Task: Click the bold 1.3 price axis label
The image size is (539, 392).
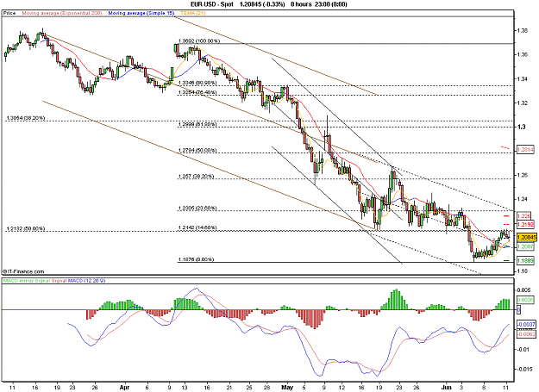Action: point(521,127)
